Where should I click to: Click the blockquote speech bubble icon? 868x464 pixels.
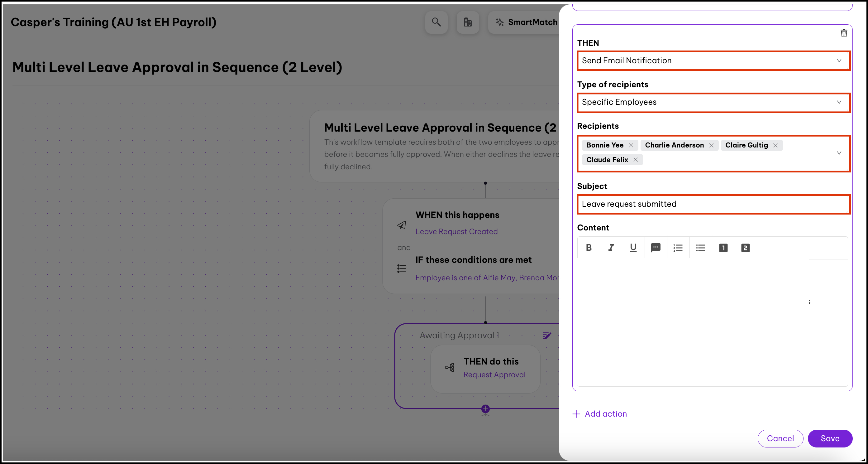point(656,248)
